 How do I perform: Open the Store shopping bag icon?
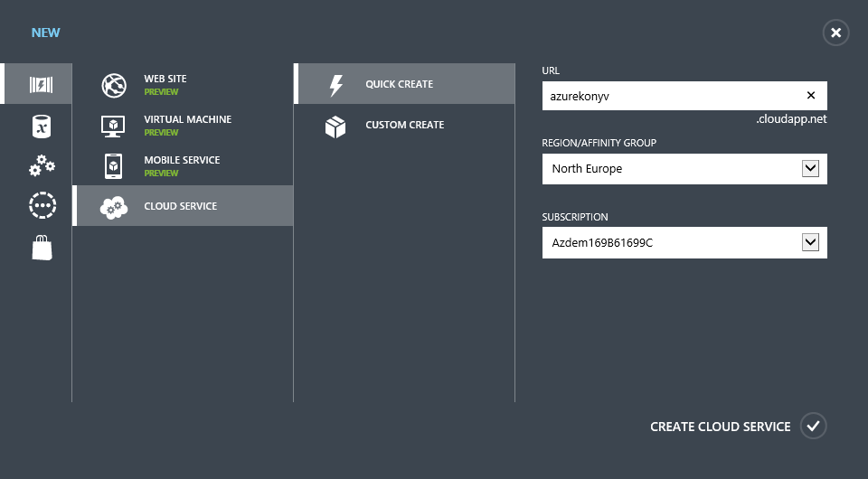pyautogui.click(x=42, y=248)
